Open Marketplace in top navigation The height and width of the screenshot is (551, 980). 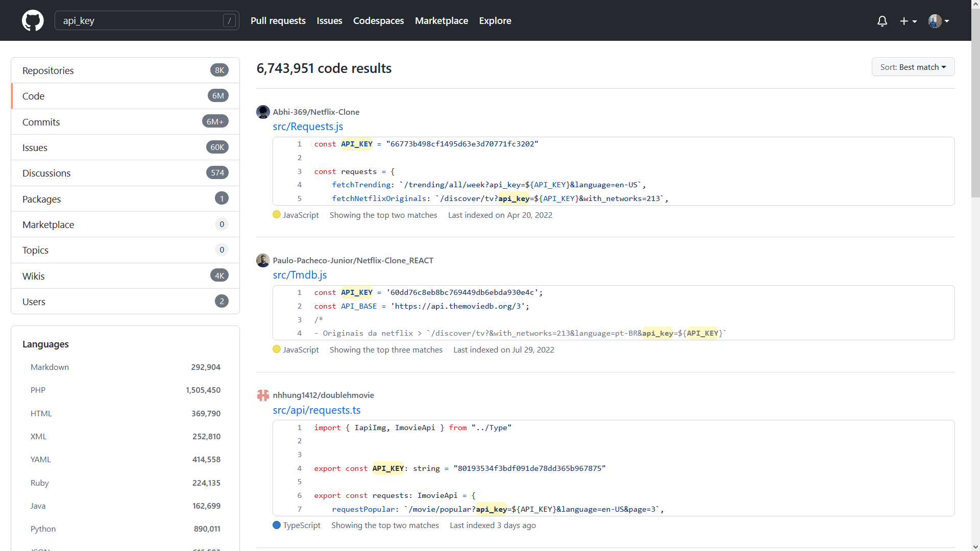coord(441,20)
